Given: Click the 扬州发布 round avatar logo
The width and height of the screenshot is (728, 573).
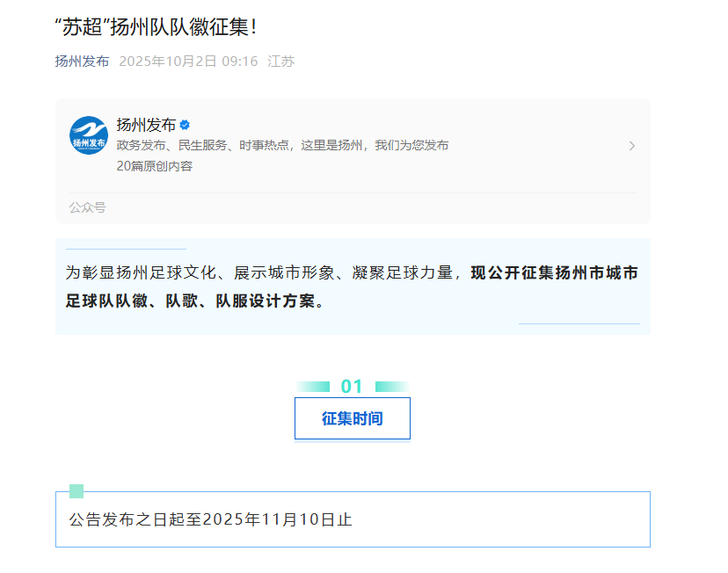Looking at the screenshot, I should click(x=89, y=135).
